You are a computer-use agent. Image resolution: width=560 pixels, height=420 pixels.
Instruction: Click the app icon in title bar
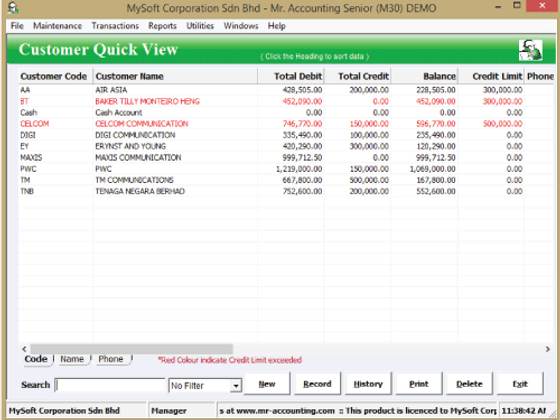pyautogui.click(x=12, y=7)
